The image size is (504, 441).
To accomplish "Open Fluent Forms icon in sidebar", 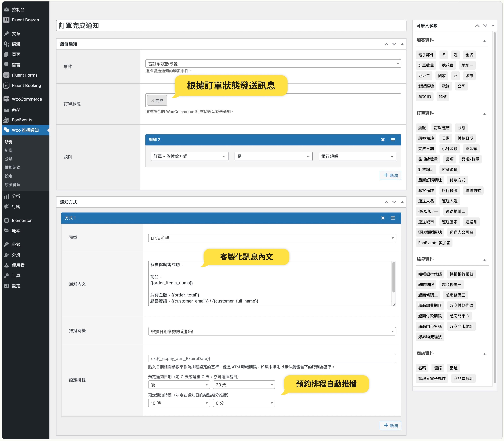I will point(7,75).
